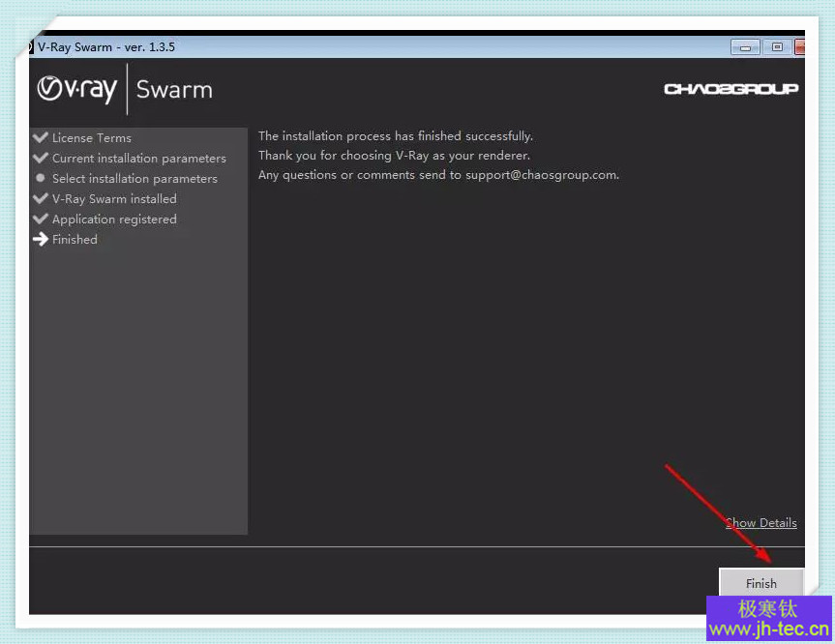Maximize the V-Ray Swarm installer window
This screenshot has width=835, height=644.
click(x=777, y=47)
